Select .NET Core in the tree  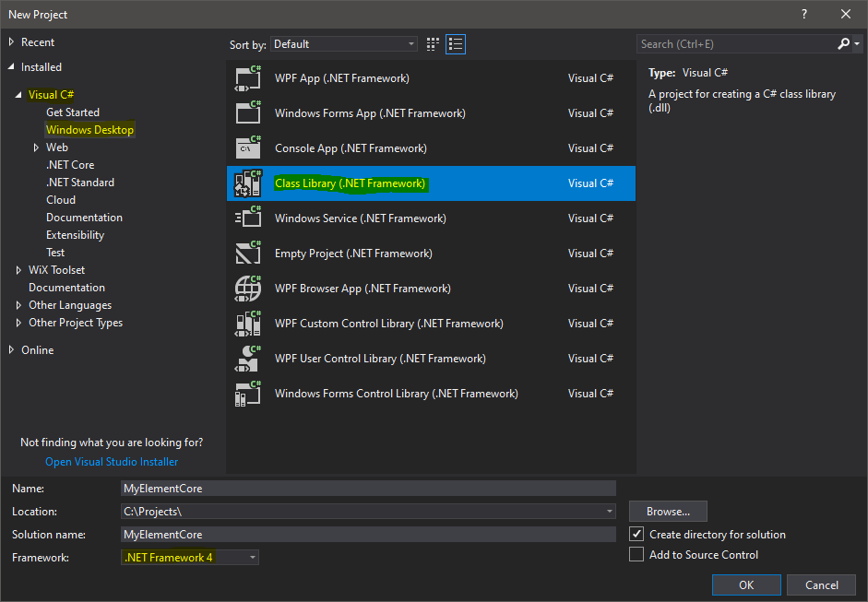tap(70, 165)
